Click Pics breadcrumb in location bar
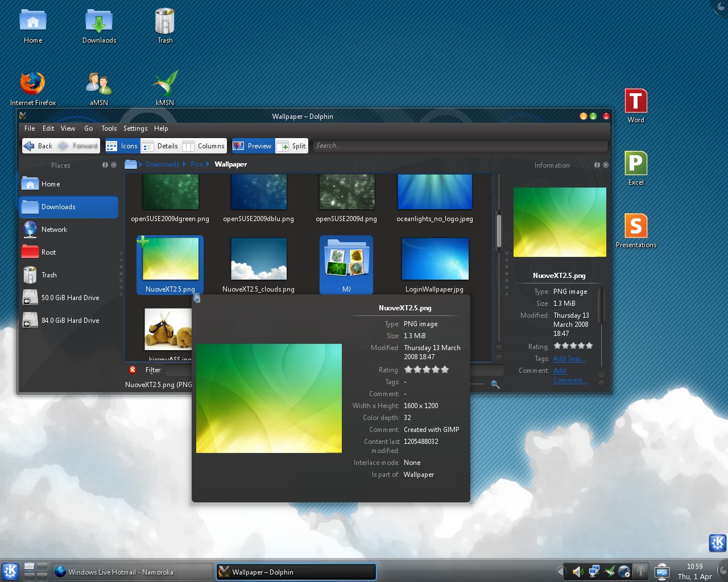728x582 pixels. click(x=197, y=164)
